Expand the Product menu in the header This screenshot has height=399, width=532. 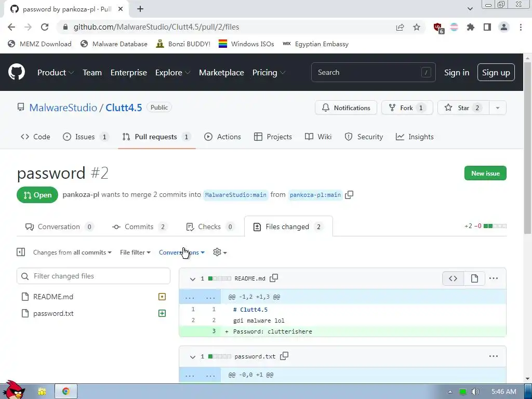click(56, 72)
